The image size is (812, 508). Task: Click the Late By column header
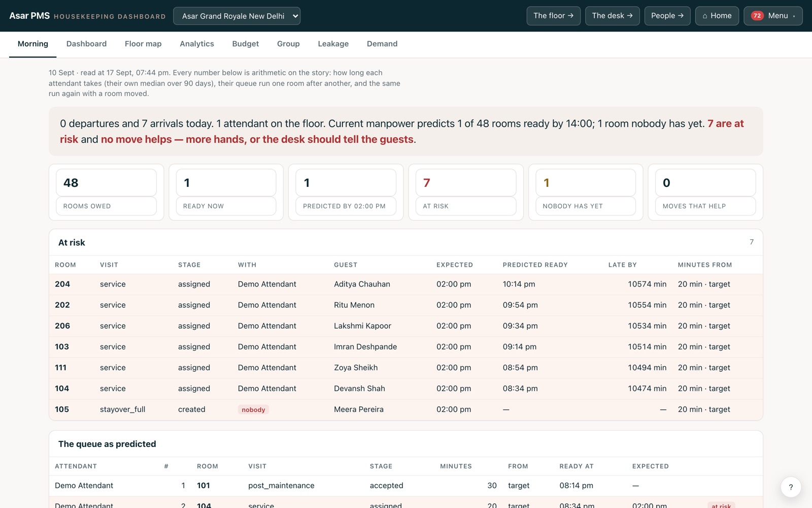point(622,265)
